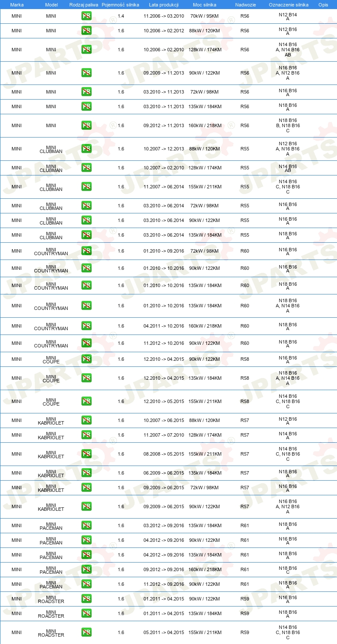The width and height of the screenshot is (337, 644).
Task: Click the Lata produkcji column header
Action: pyautogui.click(x=164, y=5)
